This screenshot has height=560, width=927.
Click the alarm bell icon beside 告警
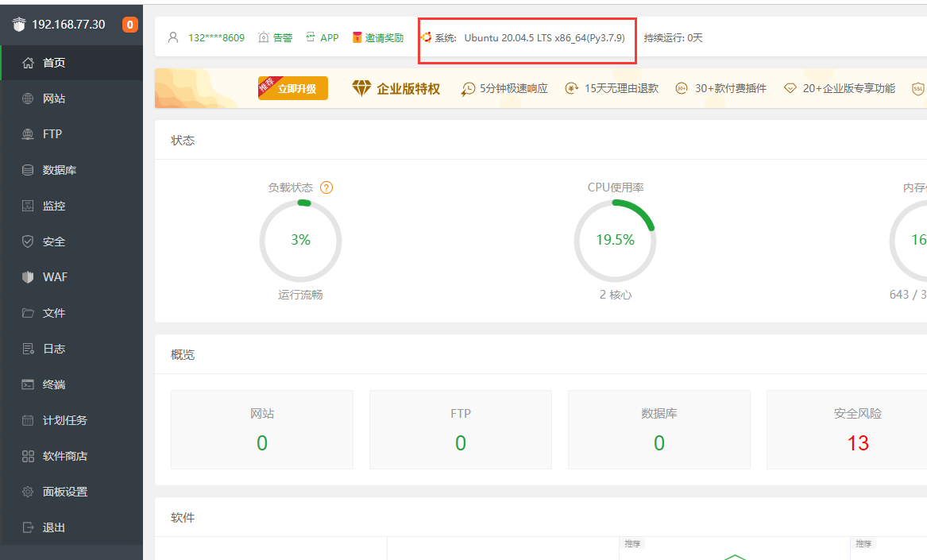(264, 37)
